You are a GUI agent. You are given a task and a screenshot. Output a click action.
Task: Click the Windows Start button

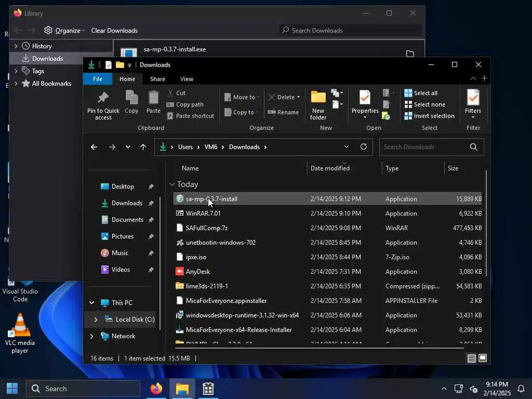(x=12, y=389)
